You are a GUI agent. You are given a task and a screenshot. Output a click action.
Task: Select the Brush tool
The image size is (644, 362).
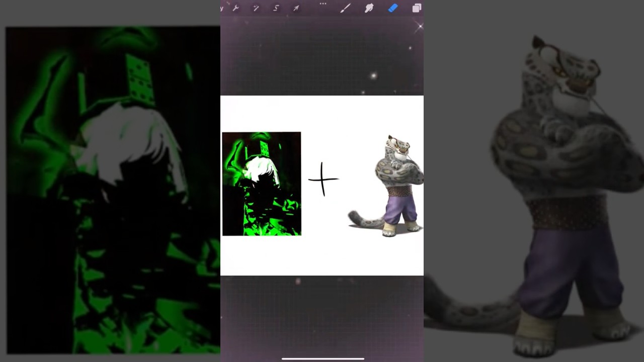click(345, 8)
